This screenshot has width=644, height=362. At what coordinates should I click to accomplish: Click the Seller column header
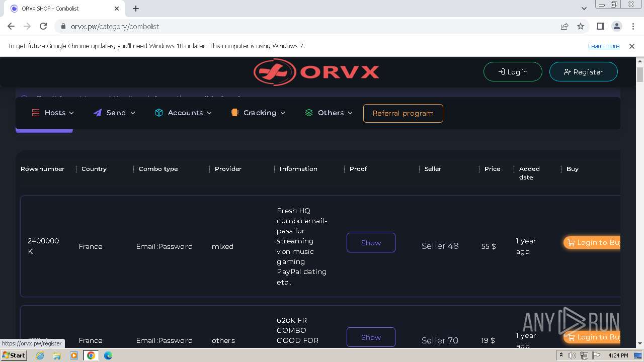tap(433, 169)
